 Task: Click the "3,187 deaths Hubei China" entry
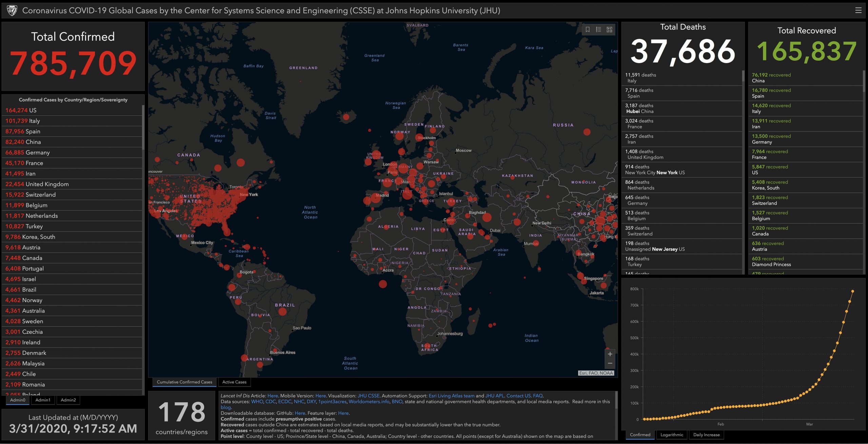pos(682,109)
